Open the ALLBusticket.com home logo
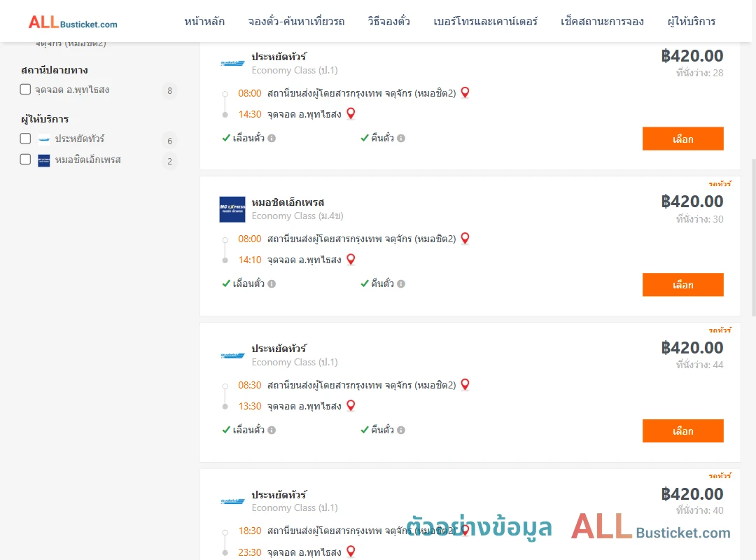Screen dimensions: 756x560 pos(73,22)
